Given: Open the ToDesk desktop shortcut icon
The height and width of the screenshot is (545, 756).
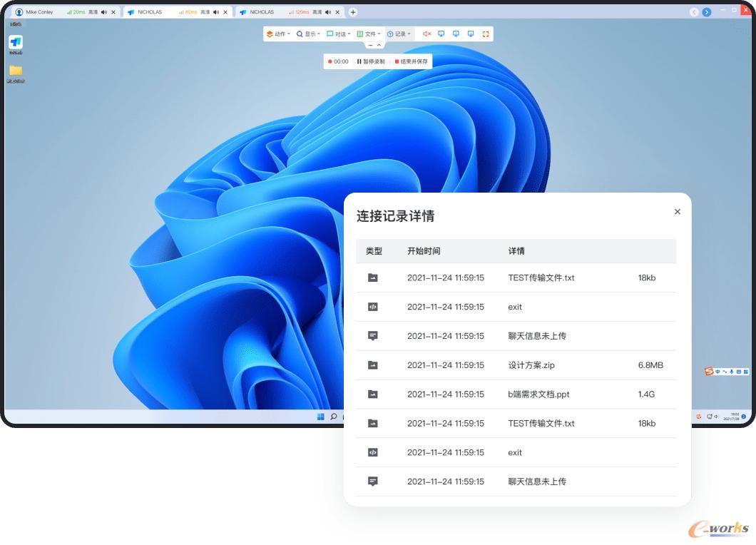Looking at the screenshot, I should click(x=16, y=42).
